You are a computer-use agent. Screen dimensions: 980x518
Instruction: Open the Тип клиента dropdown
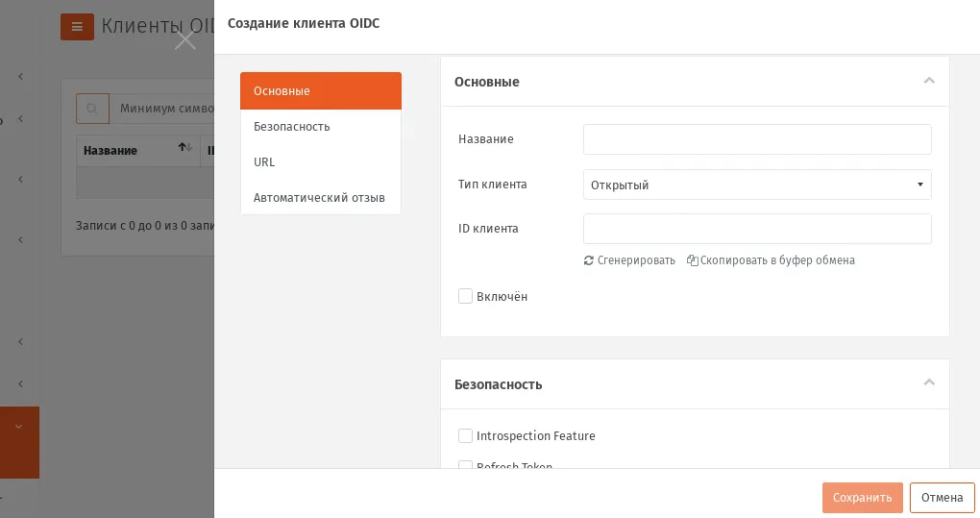757,185
